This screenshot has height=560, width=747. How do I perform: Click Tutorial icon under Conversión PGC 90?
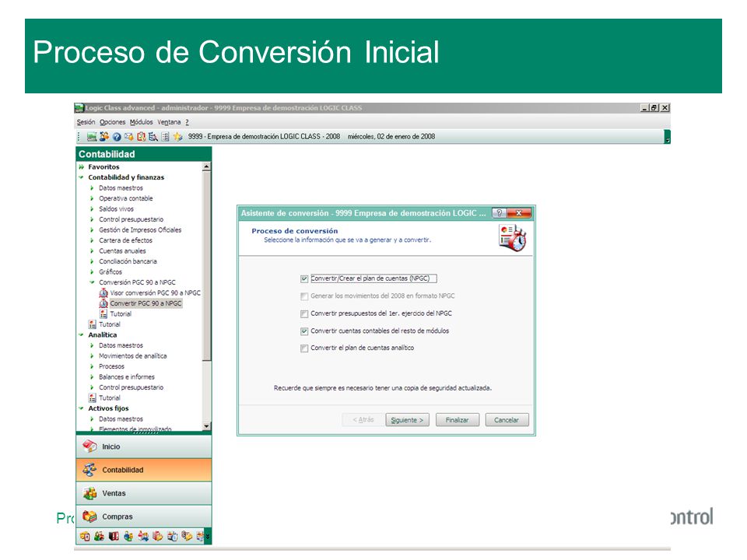click(103, 313)
